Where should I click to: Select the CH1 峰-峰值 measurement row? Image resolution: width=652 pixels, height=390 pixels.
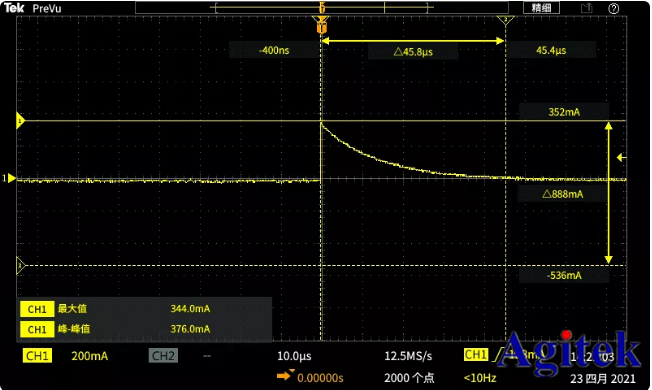click(144, 329)
